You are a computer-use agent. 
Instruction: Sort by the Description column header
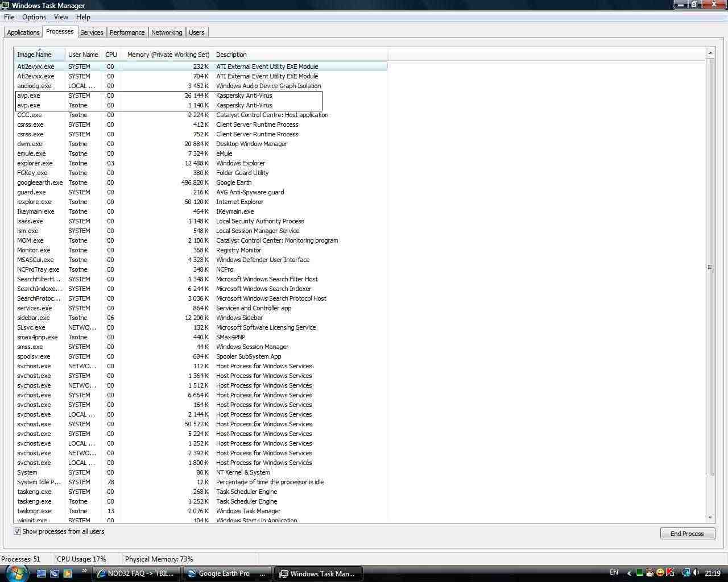(300, 55)
